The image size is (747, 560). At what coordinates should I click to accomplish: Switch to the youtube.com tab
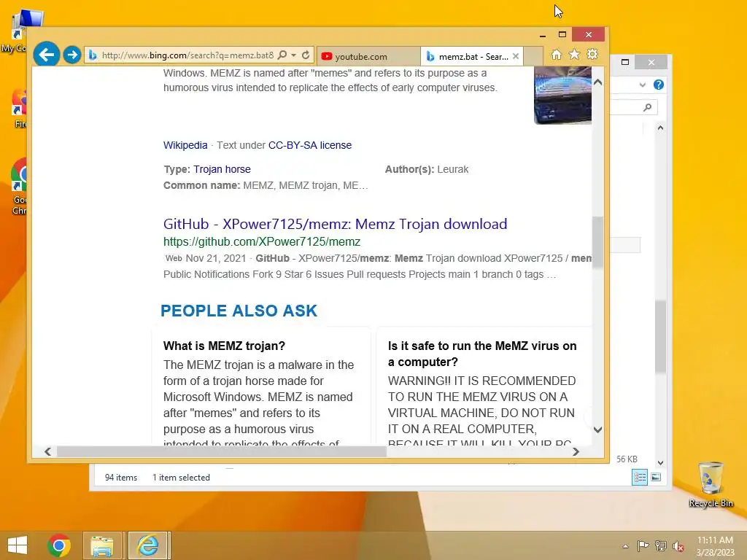pos(368,57)
